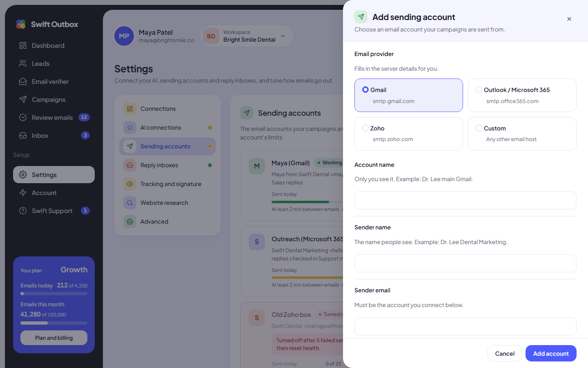Click the Growth plan label

point(74,269)
